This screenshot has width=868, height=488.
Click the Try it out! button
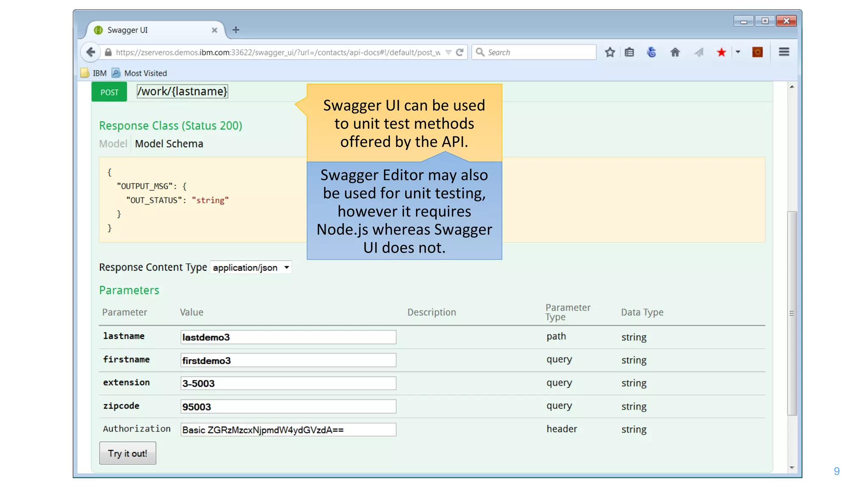(x=128, y=453)
